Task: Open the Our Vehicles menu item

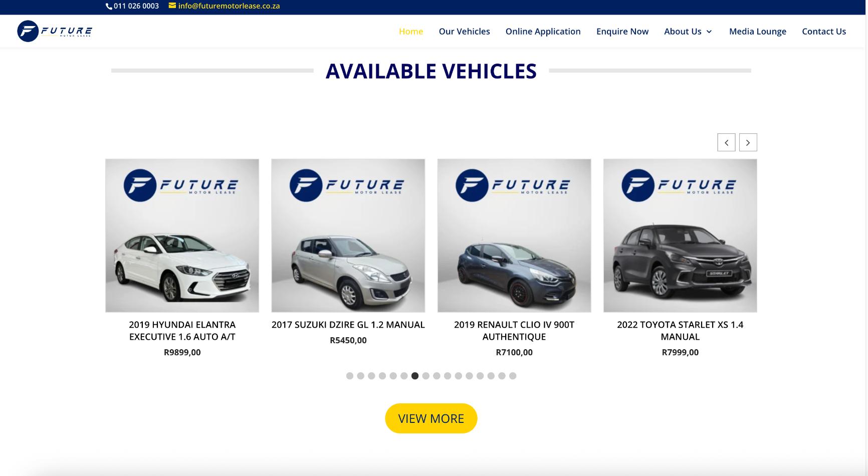Action: [x=465, y=31]
